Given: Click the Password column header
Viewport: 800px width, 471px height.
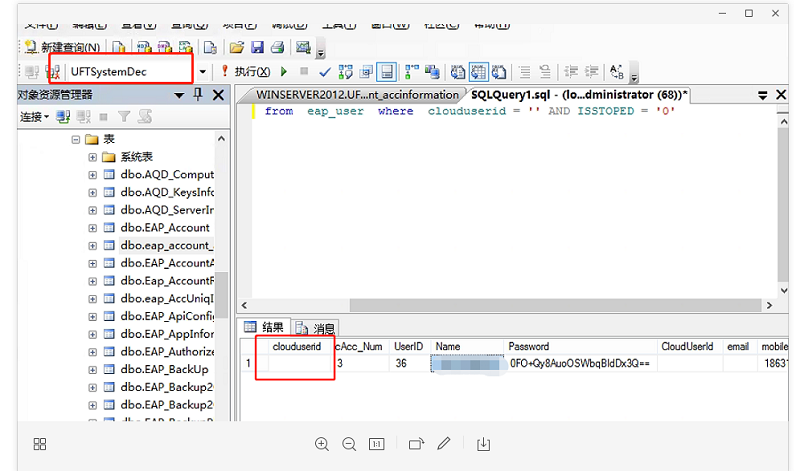Looking at the screenshot, I should coord(529,346).
